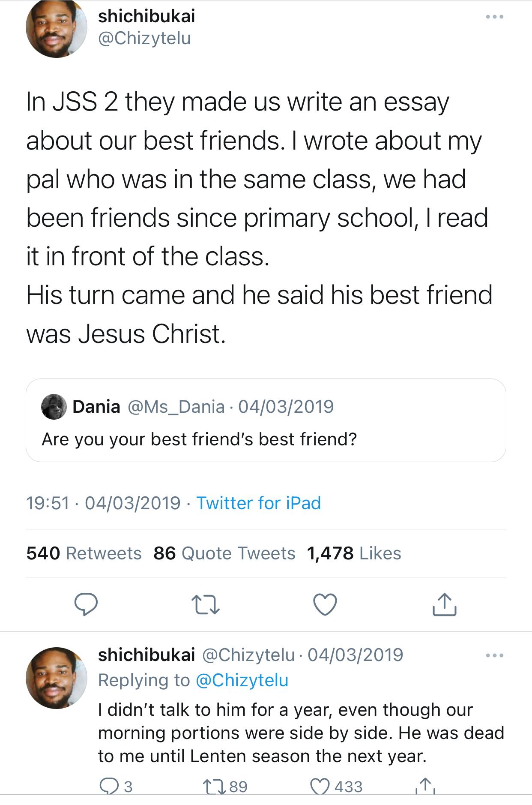Viewport: 532px width, 805px height.
Task: Open the @Chizytelu handle under shichibukai header
Action: click(144, 39)
